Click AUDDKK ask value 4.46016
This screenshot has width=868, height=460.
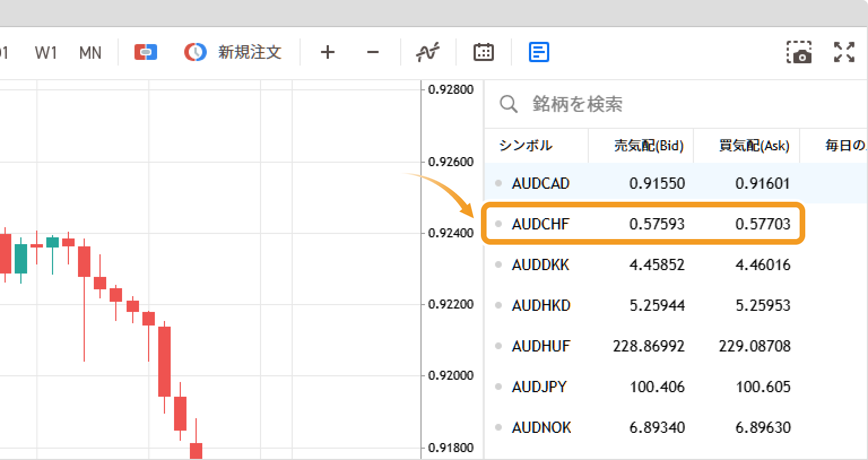point(762,264)
